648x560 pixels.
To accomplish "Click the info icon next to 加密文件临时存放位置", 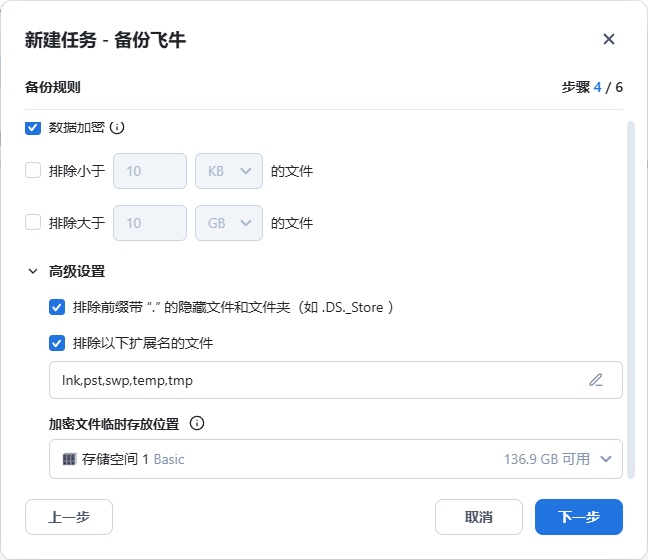I will 197,423.
